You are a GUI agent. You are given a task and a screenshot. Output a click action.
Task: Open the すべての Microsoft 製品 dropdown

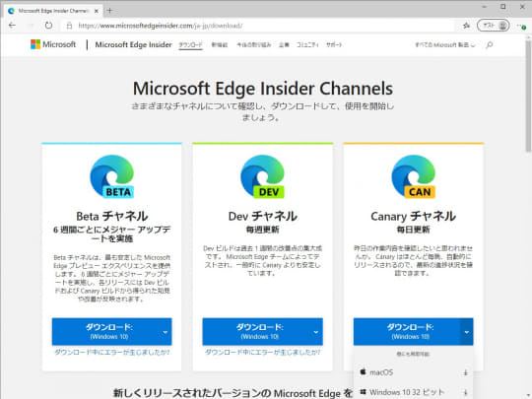click(x=444, y=44)
